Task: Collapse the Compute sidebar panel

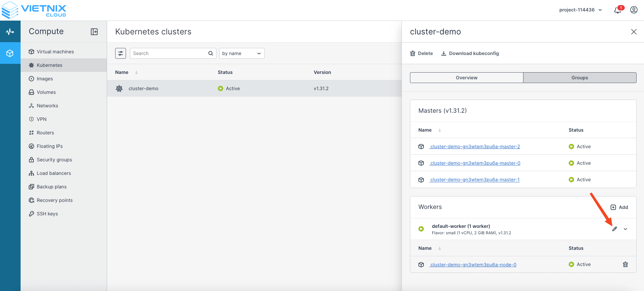Action: (x=94, y=32)
